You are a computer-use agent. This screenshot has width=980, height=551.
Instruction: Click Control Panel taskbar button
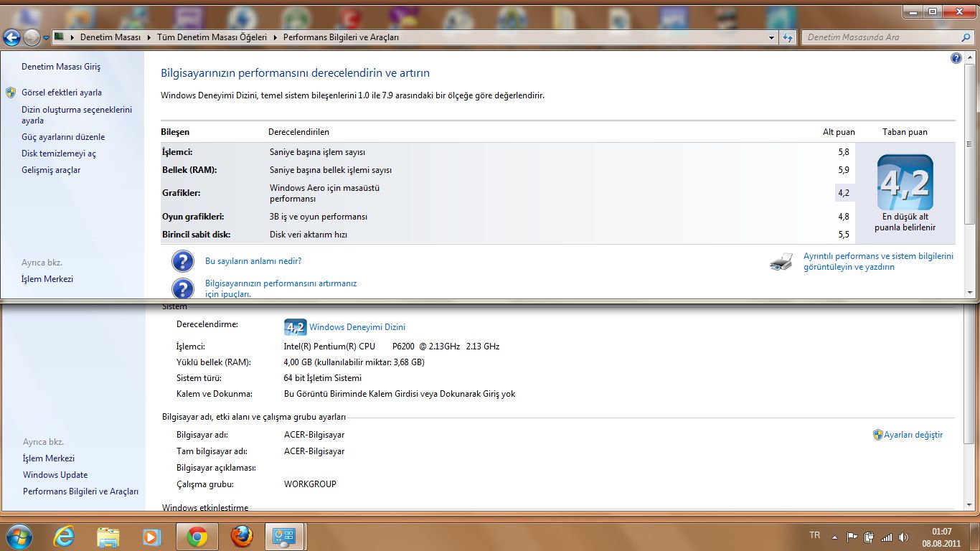(x=286, y=536)
